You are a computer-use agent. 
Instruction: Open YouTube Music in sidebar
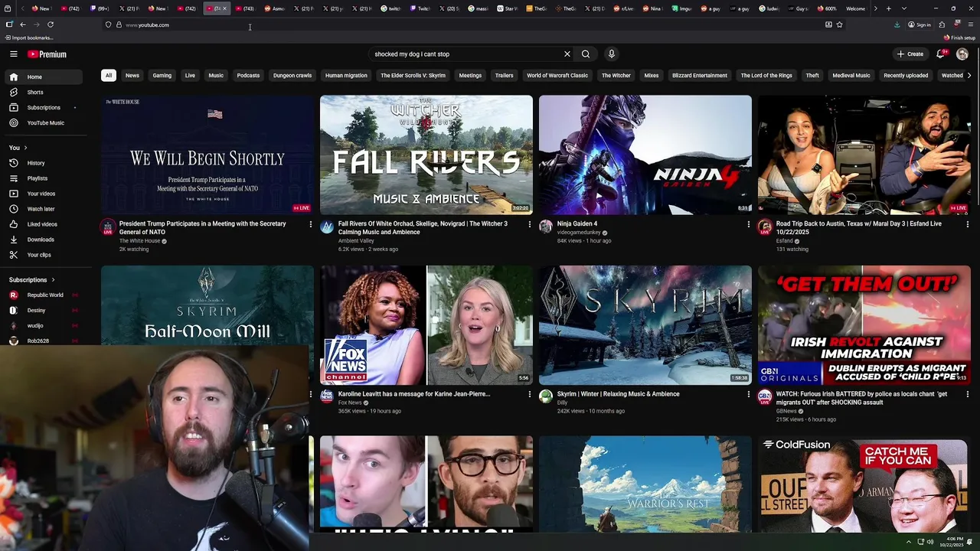pyautogui.click(x=44, y=122)
